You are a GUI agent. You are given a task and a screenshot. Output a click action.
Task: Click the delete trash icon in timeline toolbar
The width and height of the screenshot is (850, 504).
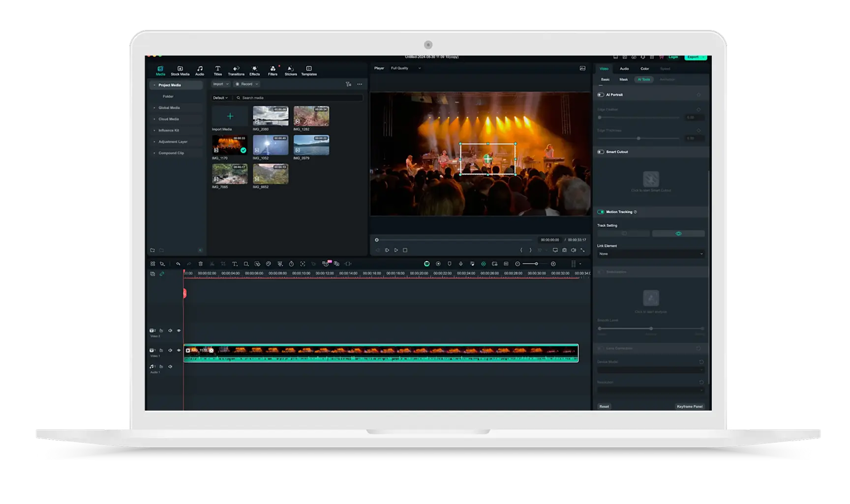pos(201,264)
